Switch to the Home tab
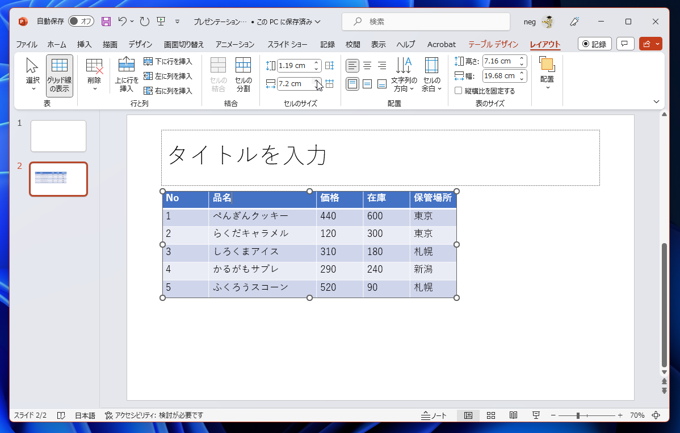The image size is (680, 433). [57, 44]
